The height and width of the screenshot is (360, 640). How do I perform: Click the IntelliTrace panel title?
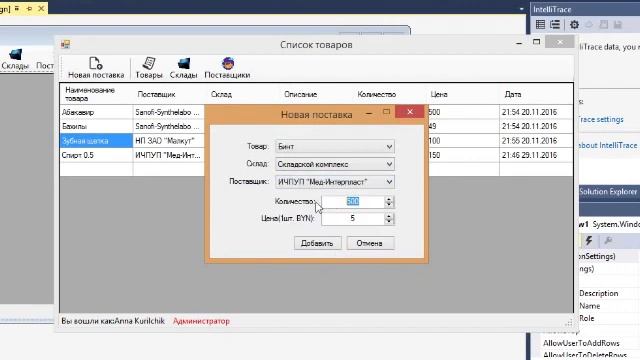point(552,9)
